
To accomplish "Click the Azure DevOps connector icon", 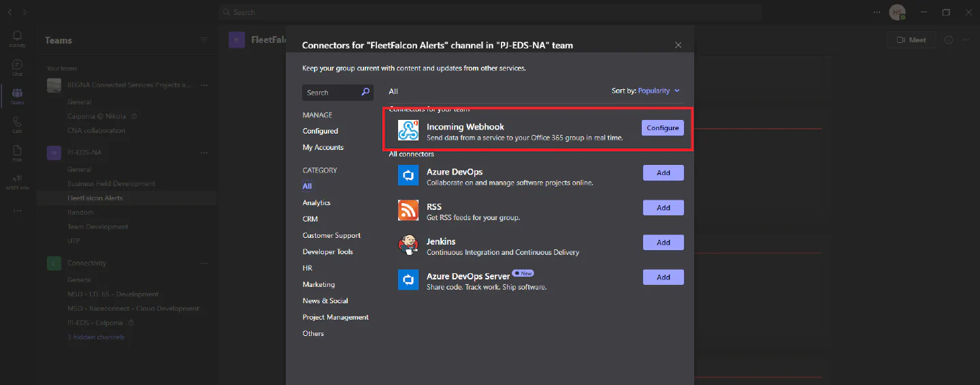I will [x=408, y=175].
